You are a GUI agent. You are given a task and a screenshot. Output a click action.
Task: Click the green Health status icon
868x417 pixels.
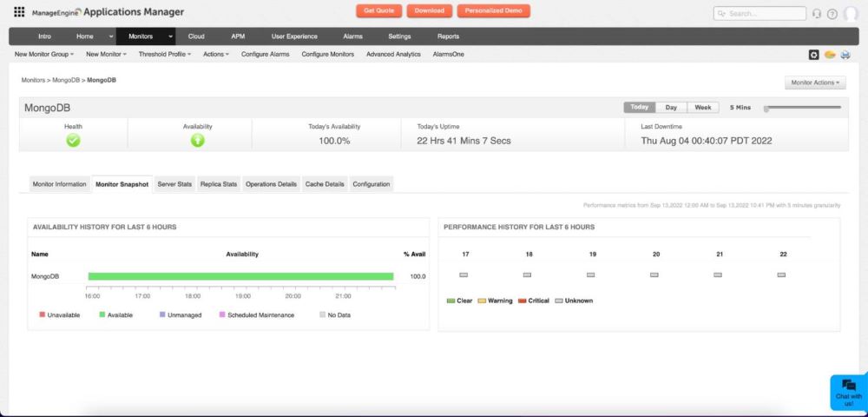pos(73,141)
